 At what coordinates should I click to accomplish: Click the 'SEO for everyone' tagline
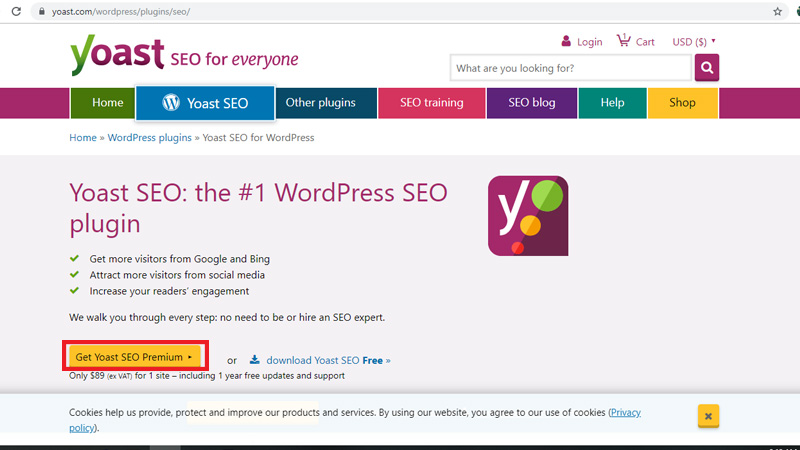[x=234, y=59]
